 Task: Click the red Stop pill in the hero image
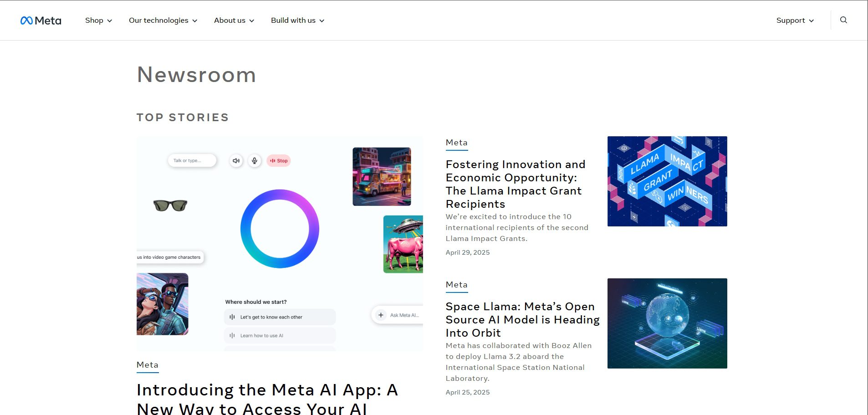coord(279,160)
